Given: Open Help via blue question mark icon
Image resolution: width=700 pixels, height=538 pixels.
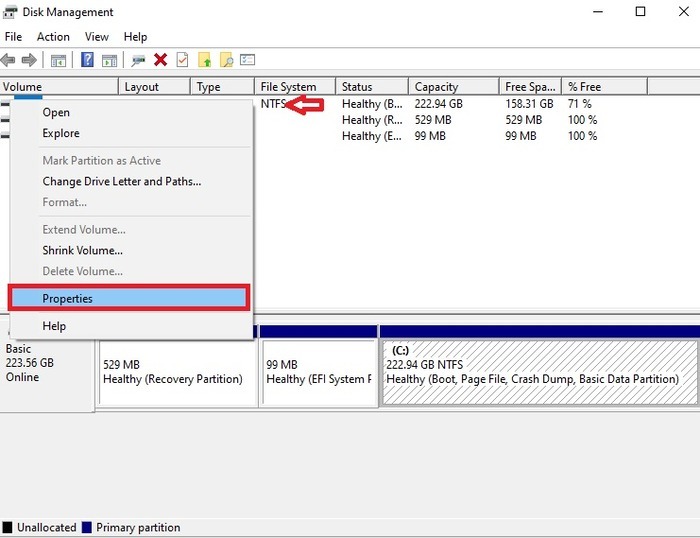Looking at the screenshot, I should click(88, 60).
